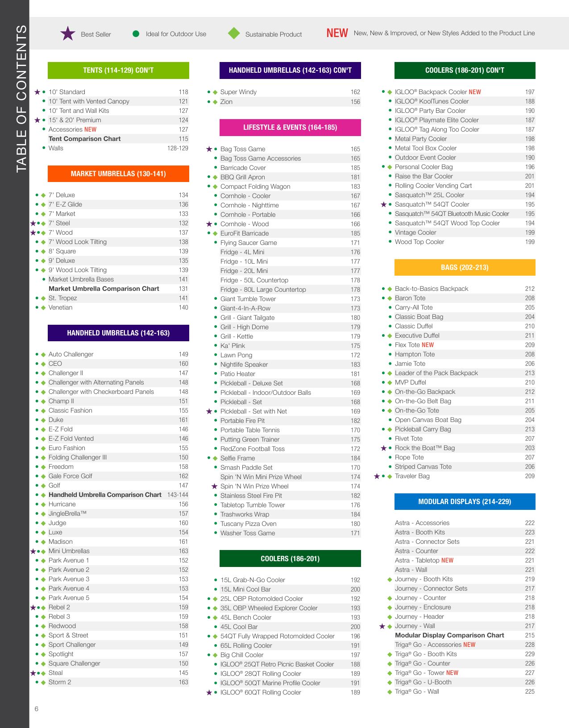
Task: Select the Lifestyle & Events (164-185) header
Action: pyautogui.click(x=290, y=128)
